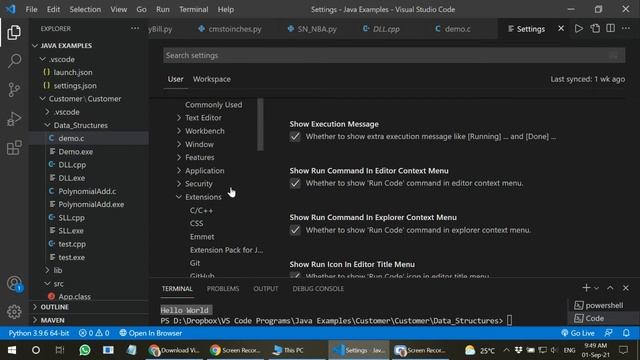Click Go Live in status bar
640x360 pixels.
(578, 333)
